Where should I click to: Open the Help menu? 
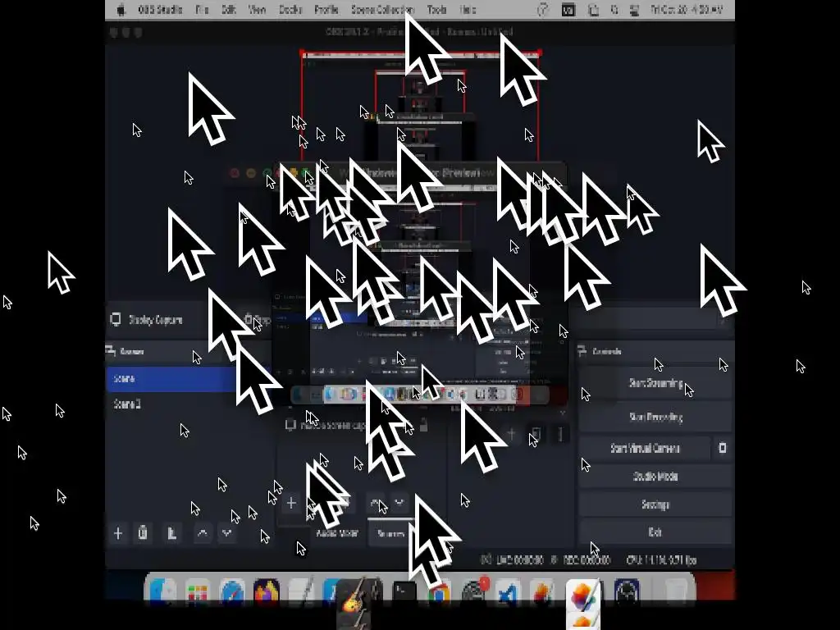pyautogui.click(x=468, y=10)
